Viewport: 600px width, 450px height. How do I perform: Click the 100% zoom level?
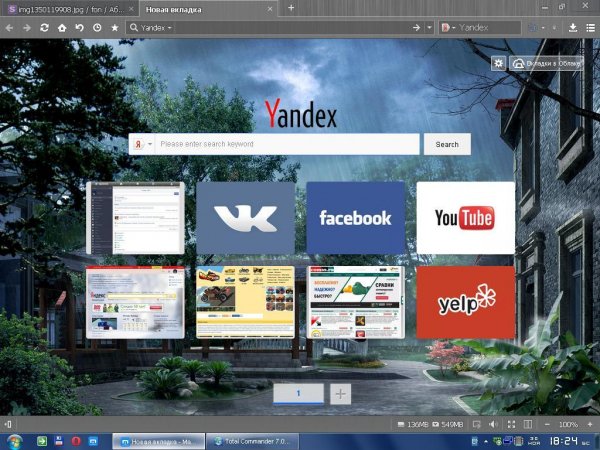tap(568, 424)
